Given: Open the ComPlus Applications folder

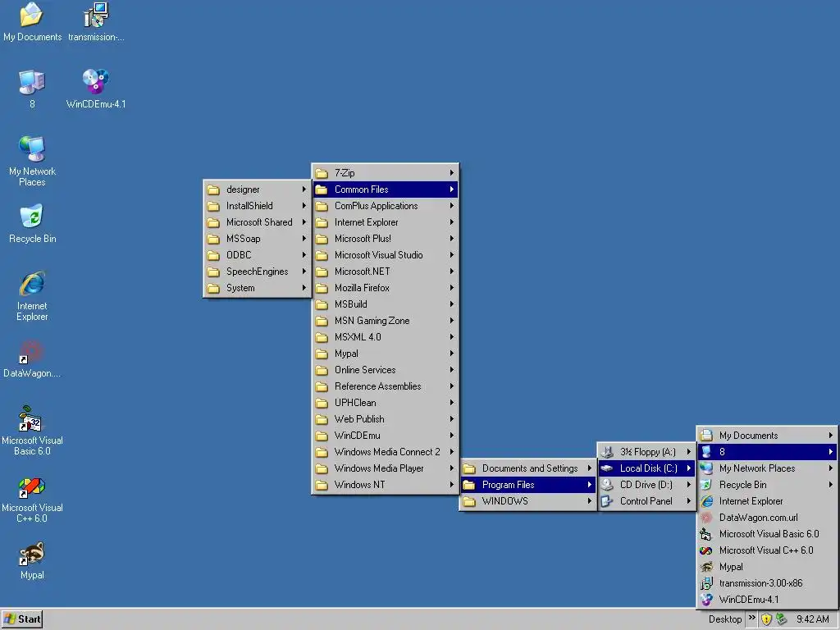Looking at the screenshot, I should 386,206.
